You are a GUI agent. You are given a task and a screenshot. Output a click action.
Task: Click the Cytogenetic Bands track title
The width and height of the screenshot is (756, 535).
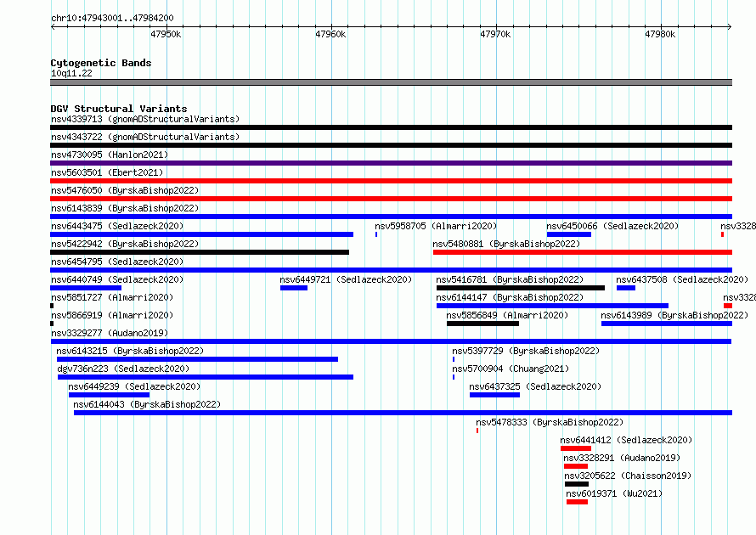101,63
